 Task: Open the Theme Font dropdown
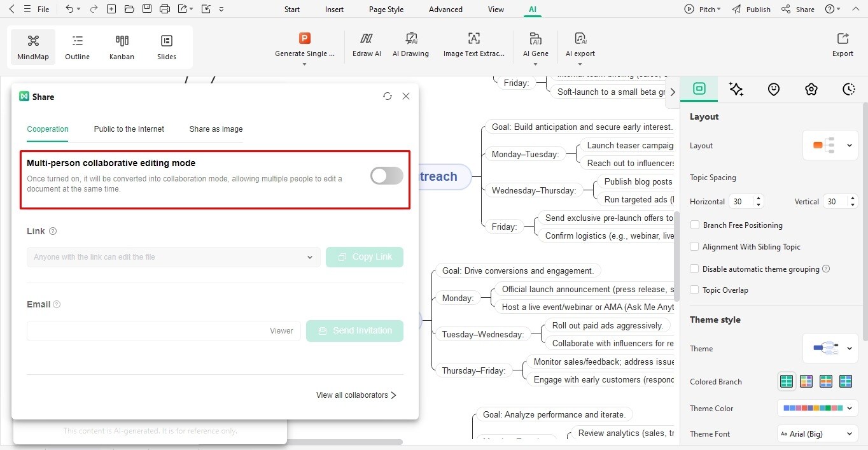pos(816,433)
